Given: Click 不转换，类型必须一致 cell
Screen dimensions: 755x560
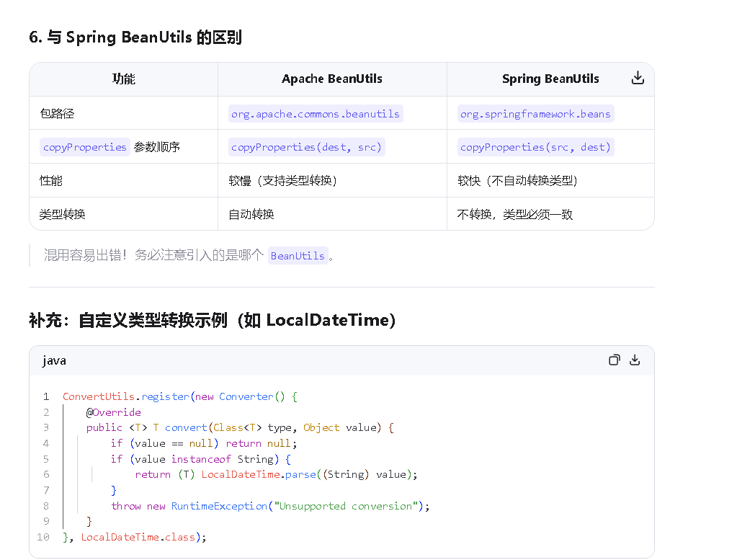Looking at the screenshot, I should coord(514,214).
